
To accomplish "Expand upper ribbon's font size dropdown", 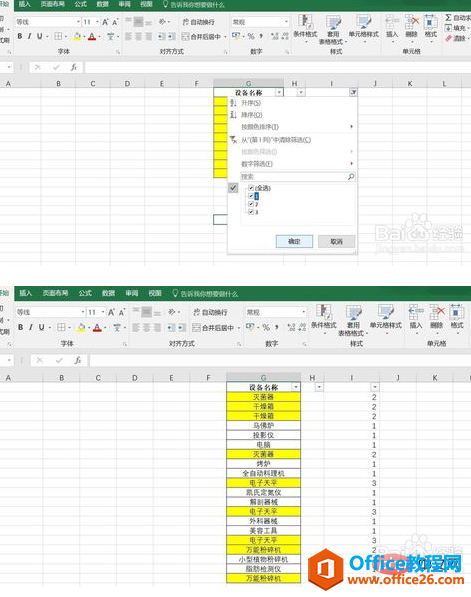I will point(97,22).
